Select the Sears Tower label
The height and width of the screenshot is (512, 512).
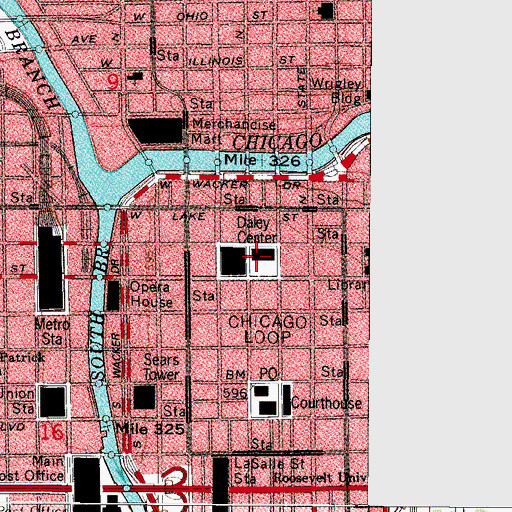162,367
